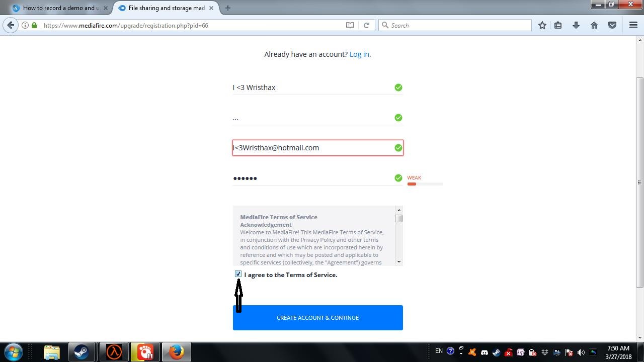644x362 pixels.
Task: Open the taskbar clock showing 7:50 AM
Action: (x=618, y=352)
